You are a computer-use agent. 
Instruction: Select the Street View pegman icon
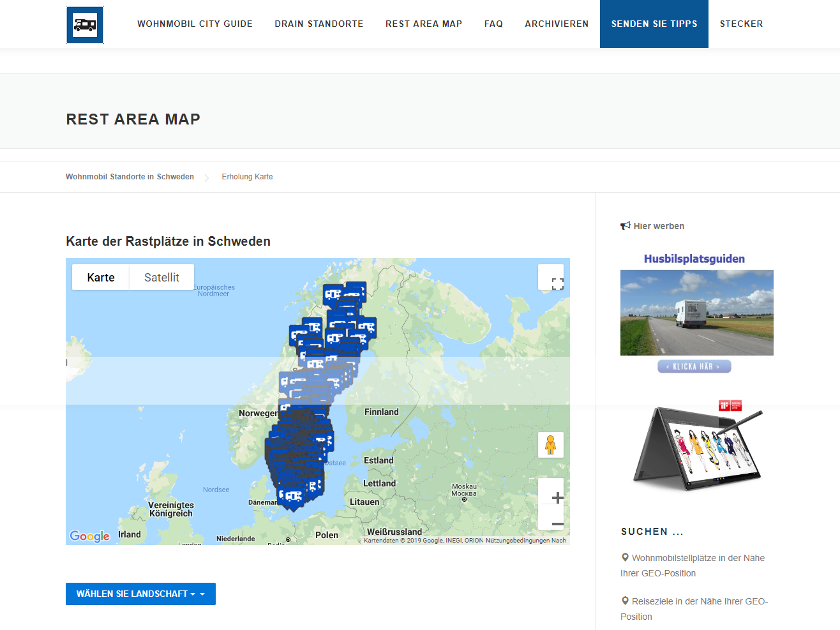pos(550,444)
